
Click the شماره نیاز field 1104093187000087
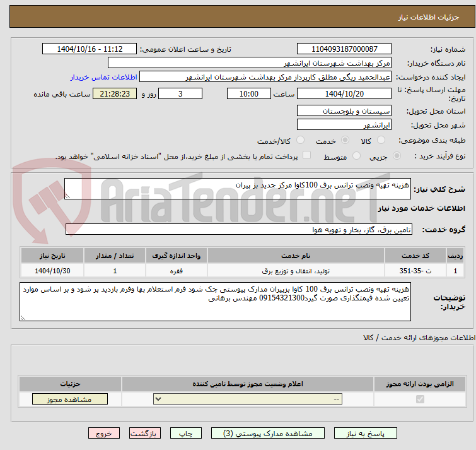click(344, 49)
